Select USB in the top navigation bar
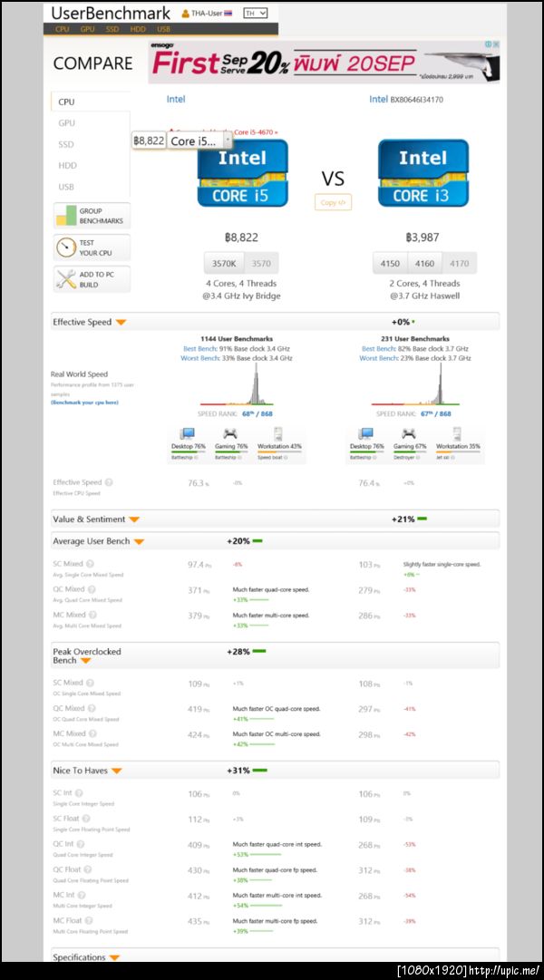The height and width of the screenshot is (980, 544). [x=163, y=29]
